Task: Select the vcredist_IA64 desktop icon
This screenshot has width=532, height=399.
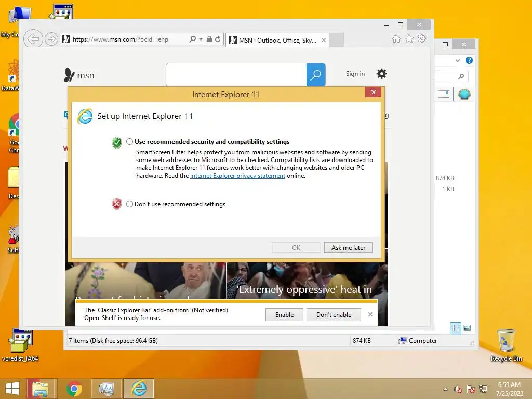Action: tap(20, 345)
